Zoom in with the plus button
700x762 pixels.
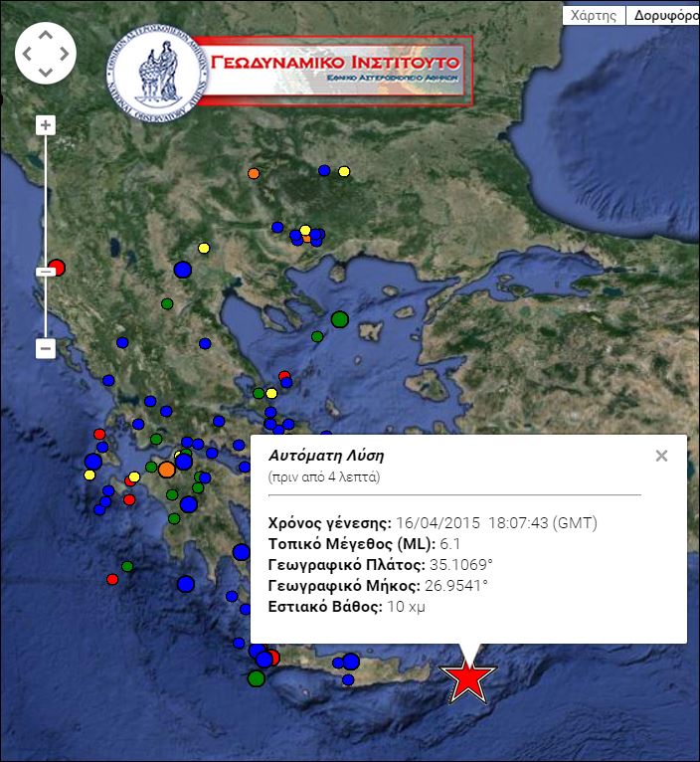46,125
